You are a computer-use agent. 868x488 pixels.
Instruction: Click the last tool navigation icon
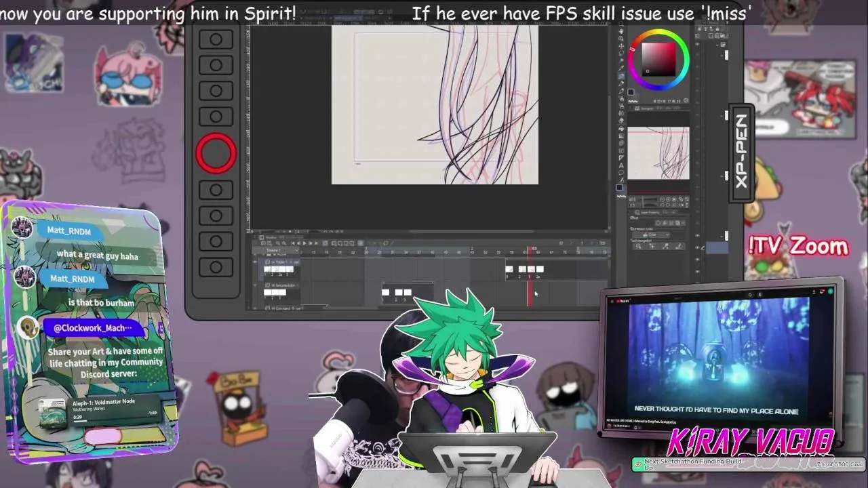(x=679, y=247)
